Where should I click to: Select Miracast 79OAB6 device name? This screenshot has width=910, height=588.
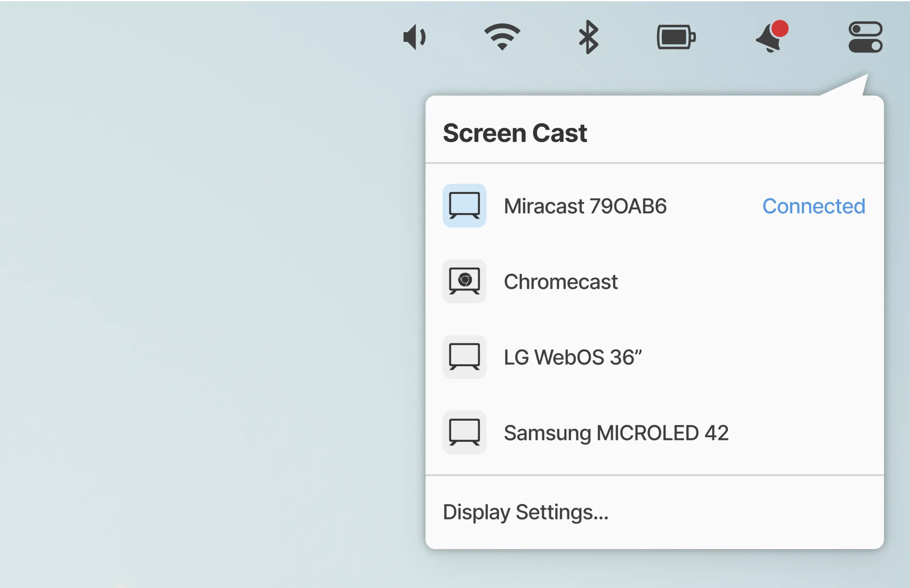pyautogui.click(x=585, y=206)
